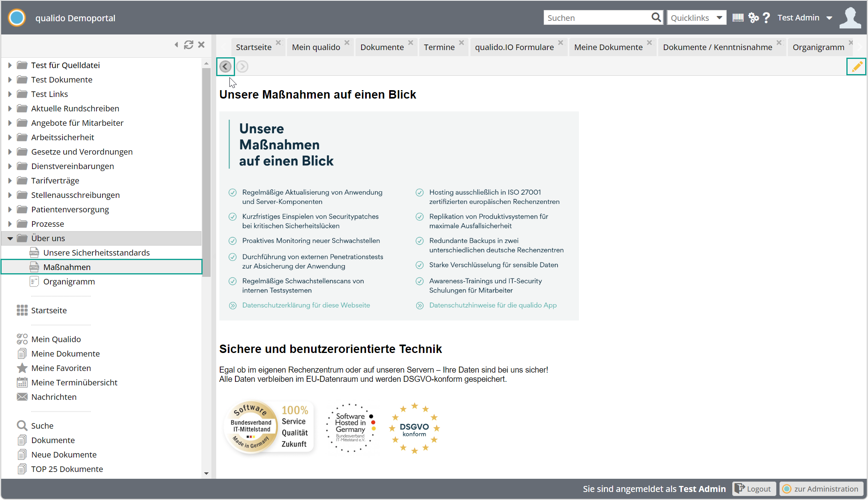Open the Test Admin user menu arrow
Screen dimensions: 868x500
pyautogui.click(x=829, y=18)
